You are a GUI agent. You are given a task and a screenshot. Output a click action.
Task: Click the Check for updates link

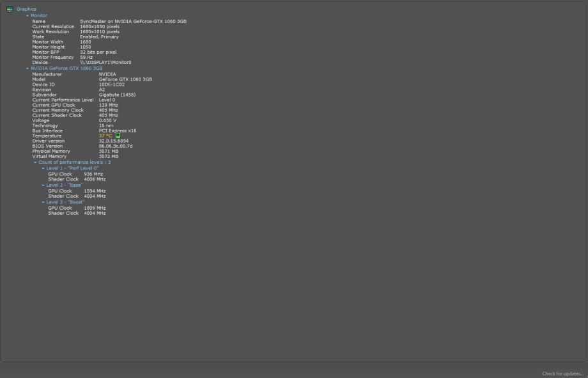pos(563,374)
